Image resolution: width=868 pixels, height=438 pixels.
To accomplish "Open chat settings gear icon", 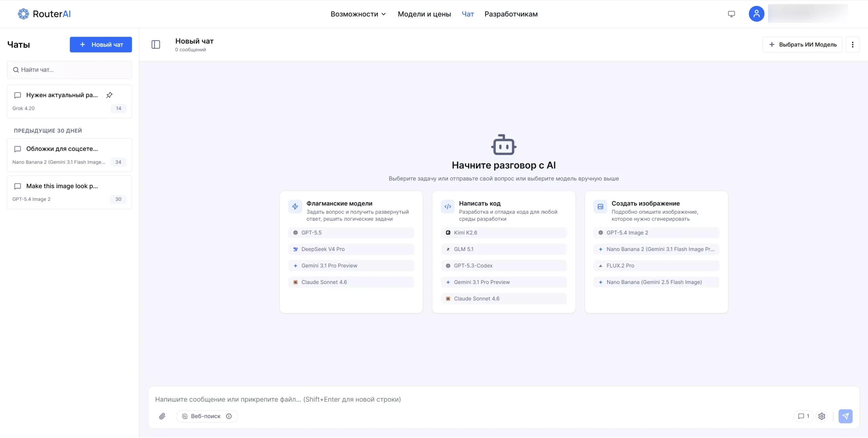I will [x=822, y=416].
